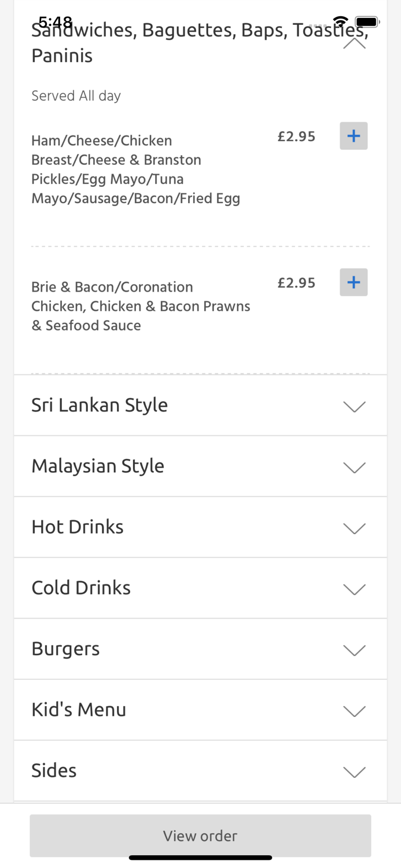The width and height of the screenshot is (401, 868).
Task: Tap the clock showing 5:48
Action: tap(55, 22)
